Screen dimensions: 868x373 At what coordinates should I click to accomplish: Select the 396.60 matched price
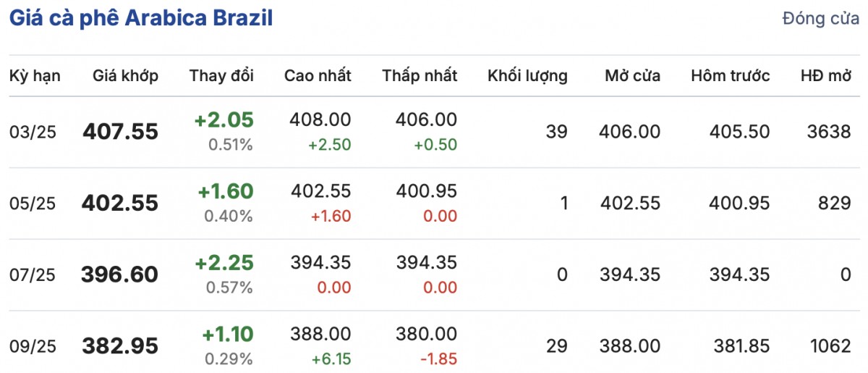point(120,275)
